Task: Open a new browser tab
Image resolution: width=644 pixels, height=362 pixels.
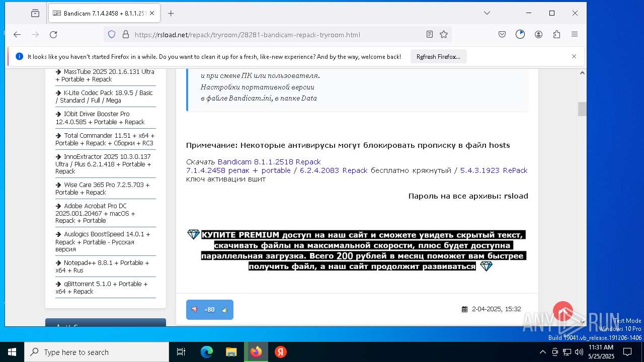Action: [171, 14]
